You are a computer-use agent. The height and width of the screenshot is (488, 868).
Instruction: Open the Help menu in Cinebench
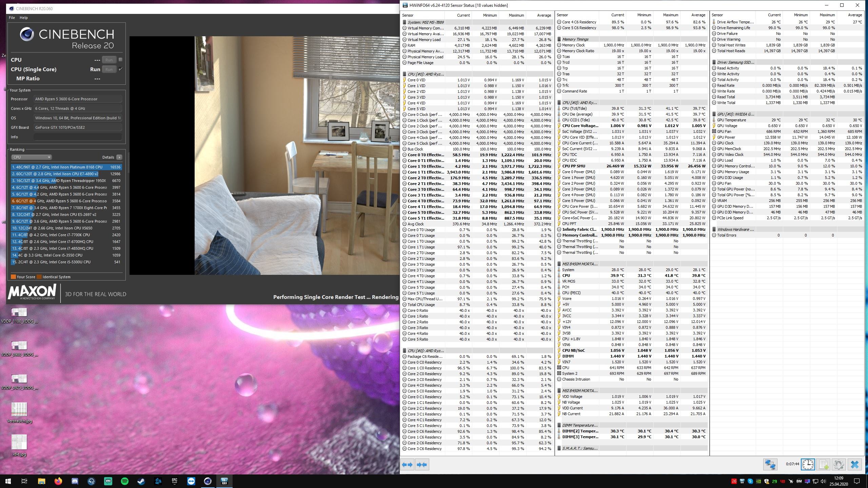24,18
